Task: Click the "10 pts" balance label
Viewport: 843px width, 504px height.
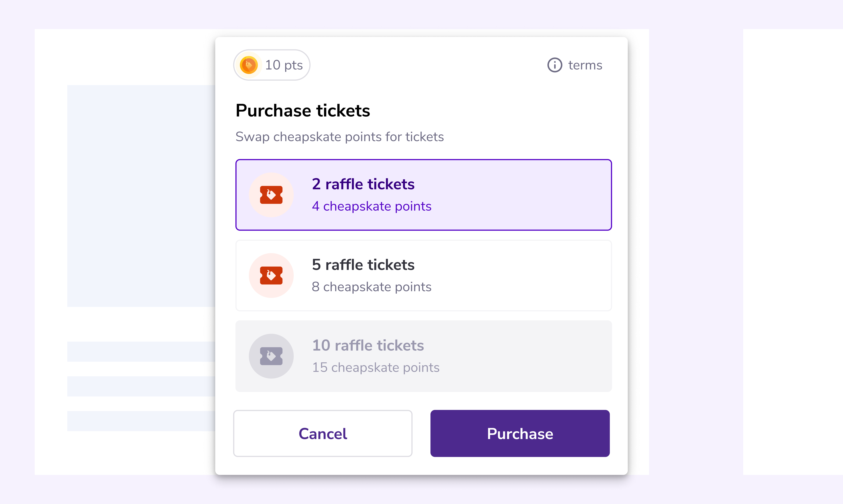Action: (284, 65)
